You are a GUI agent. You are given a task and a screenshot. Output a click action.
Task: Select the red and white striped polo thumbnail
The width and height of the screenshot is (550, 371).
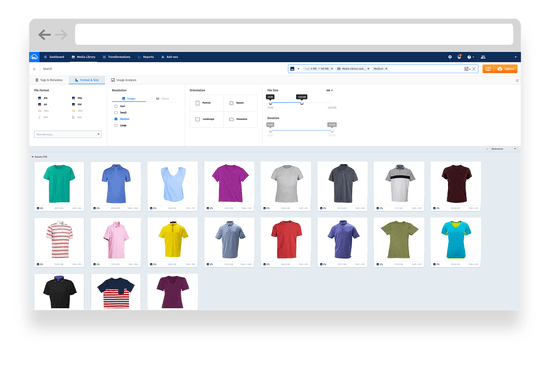click(x=59, y=242)
